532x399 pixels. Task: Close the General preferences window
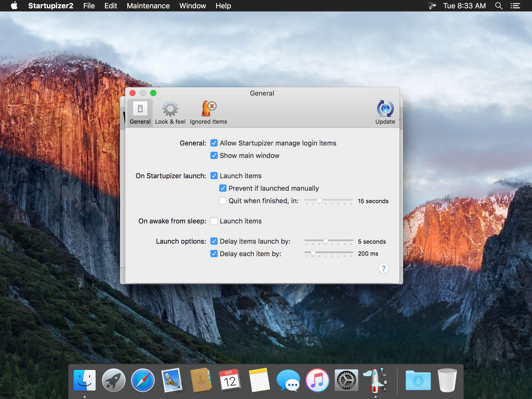click(132, 93)
